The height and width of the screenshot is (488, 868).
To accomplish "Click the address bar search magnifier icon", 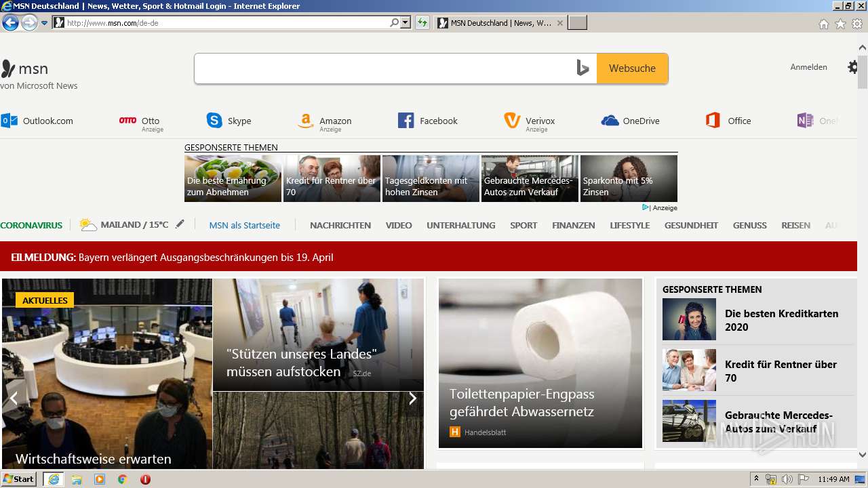I will pyautogui.click(x=395, y=23).
